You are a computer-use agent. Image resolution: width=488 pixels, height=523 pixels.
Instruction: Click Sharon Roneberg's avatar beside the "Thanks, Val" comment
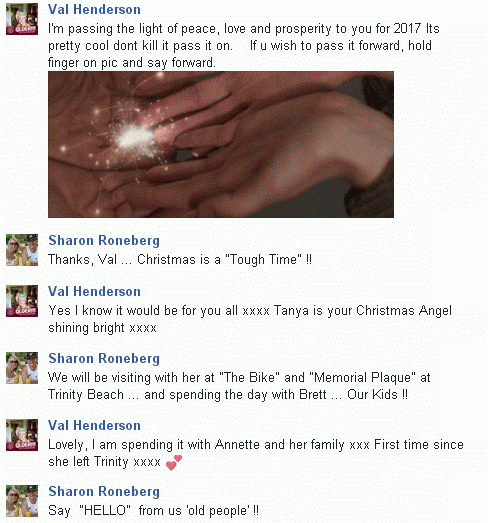(x=22, y=250)
